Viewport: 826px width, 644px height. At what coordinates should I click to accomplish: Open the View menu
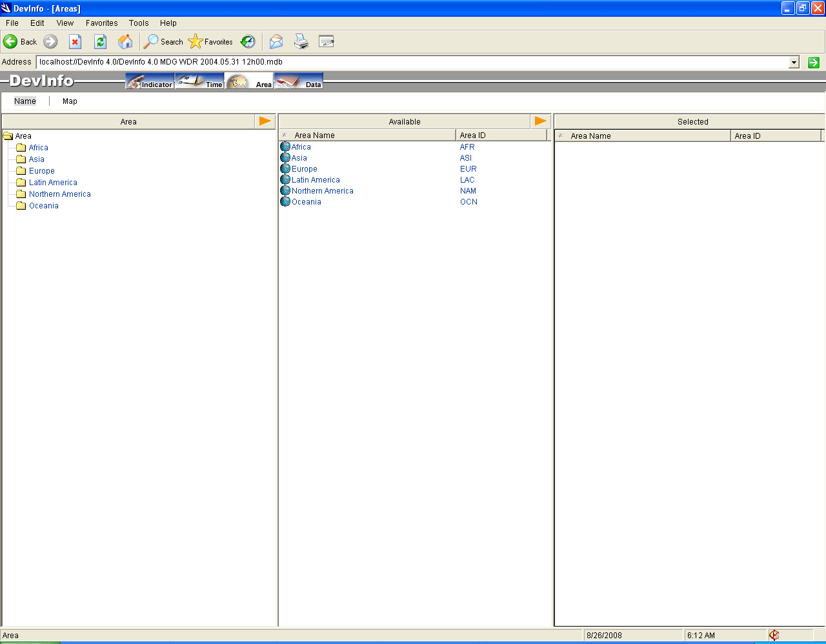65,23
